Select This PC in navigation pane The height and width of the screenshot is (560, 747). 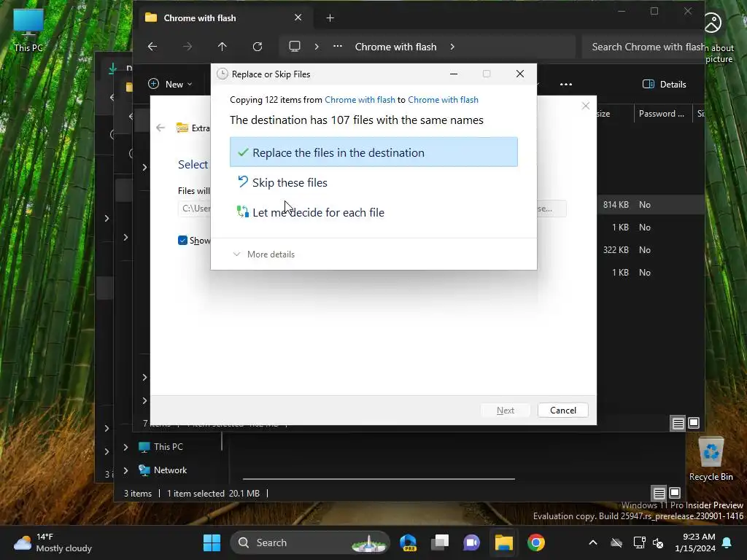tap(169, 447)
